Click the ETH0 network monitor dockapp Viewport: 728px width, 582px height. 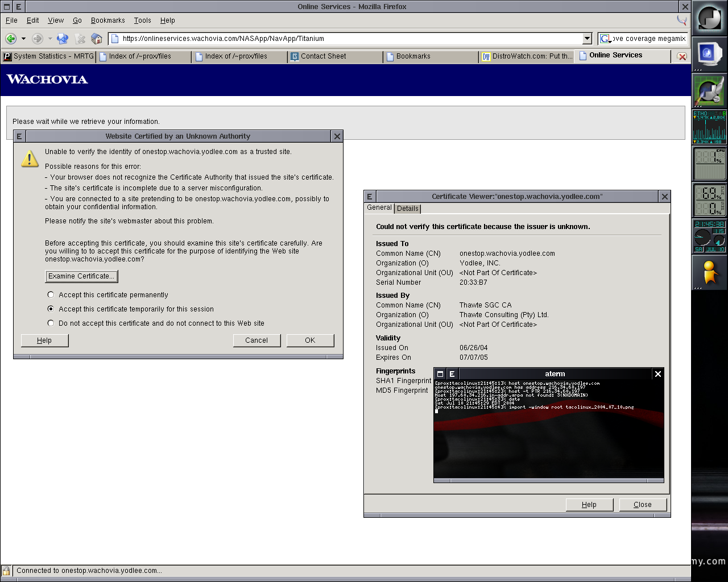point(709,127)
